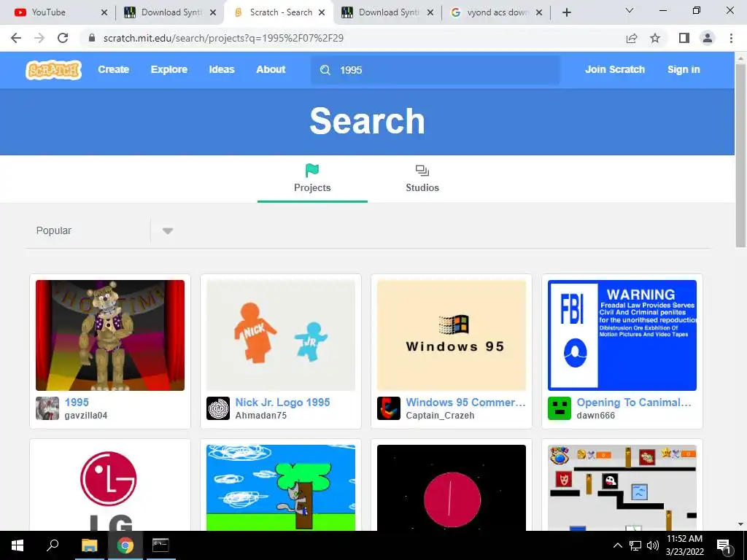Click the Studios stack icon
The width and height of the screenshot is (747, 560).
[x=422, y=170]
